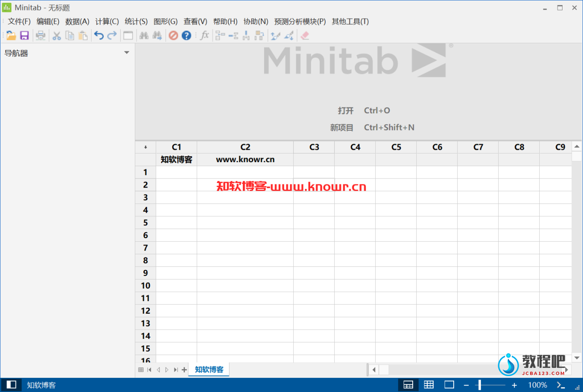The width and height of the screenshot is (583, 392).
Task: Open the 文件(F) menu
Action: point(19,21)
